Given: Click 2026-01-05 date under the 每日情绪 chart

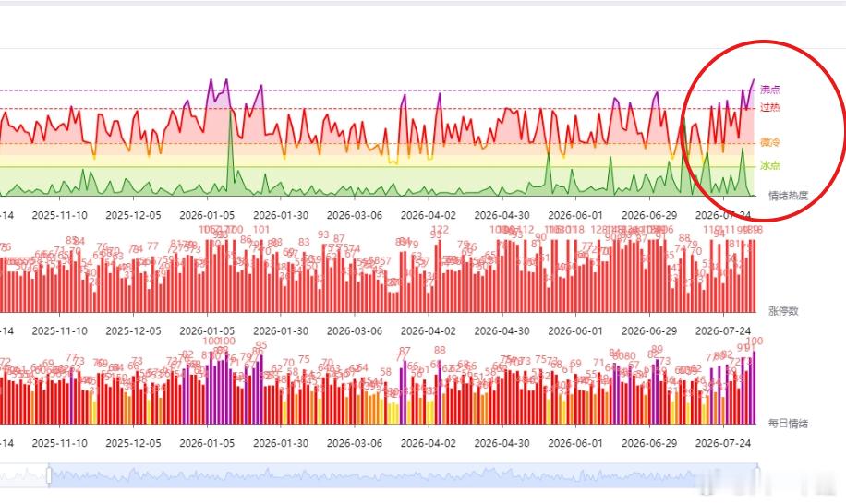Looking at the screenshot, I should tap(207, 443).
